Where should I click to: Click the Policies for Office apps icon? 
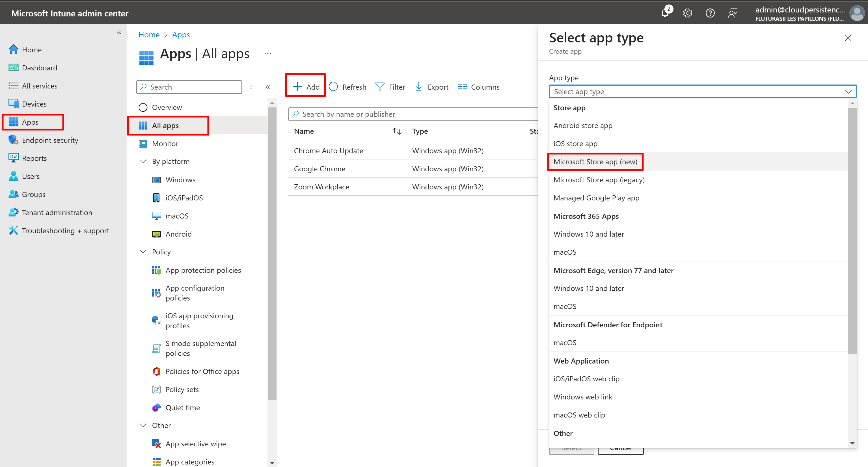pos(156,371)
